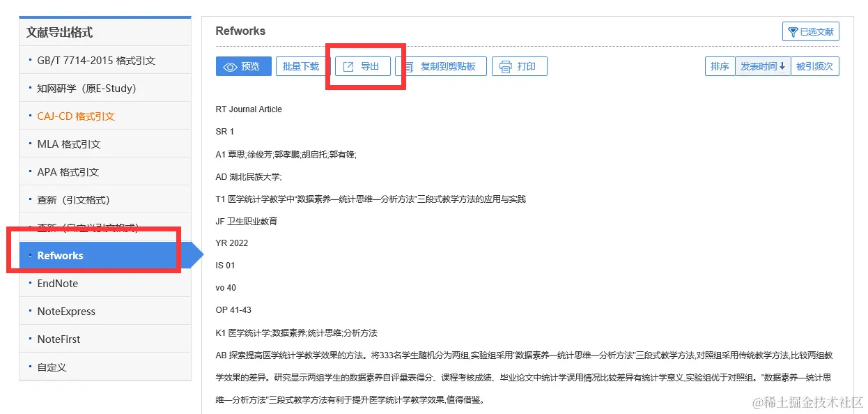The image size is (868, 414).
Task: Click the 'IS 01' issue line
Action: pyautogui.click(x=226, y=266)
